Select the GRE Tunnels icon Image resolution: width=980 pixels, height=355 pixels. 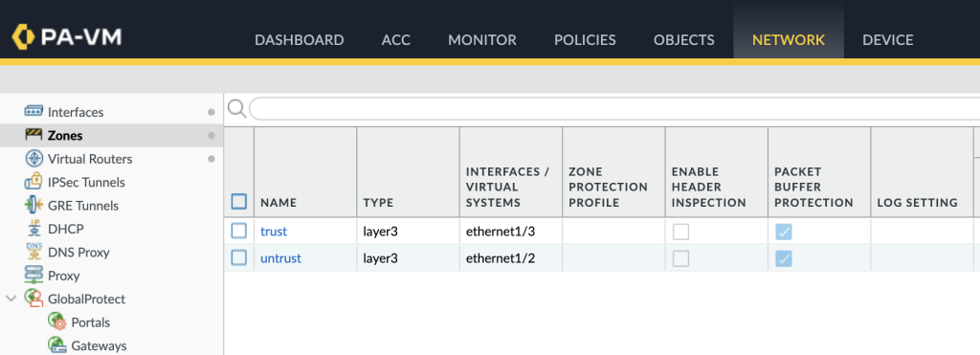(x=33, y=205)
